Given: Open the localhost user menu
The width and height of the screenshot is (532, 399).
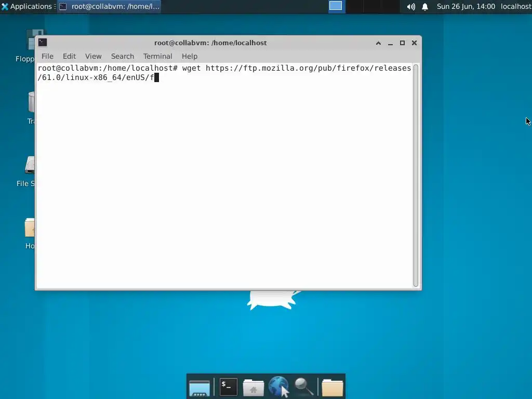Looking at the screenshot, I should pyautogui.click(x=516, y=6).
